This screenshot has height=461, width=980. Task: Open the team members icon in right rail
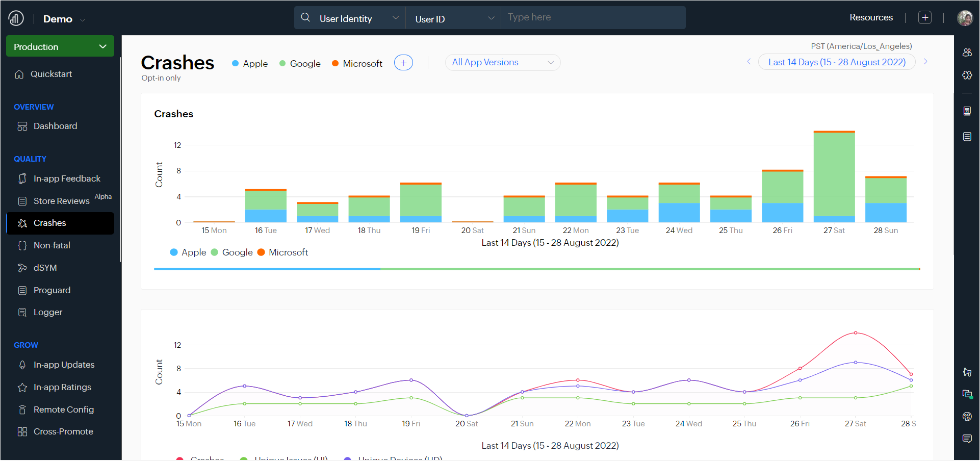click(x=967, y=53)
